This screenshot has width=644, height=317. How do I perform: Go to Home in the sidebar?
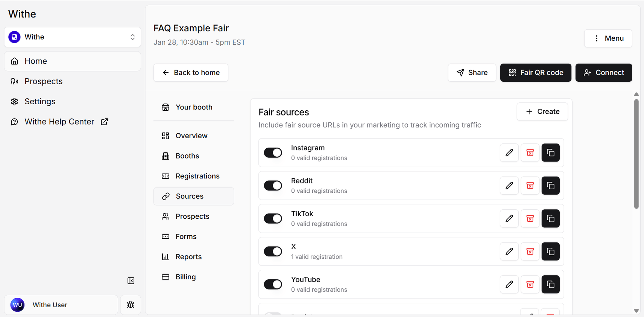[x=73, y=61]
